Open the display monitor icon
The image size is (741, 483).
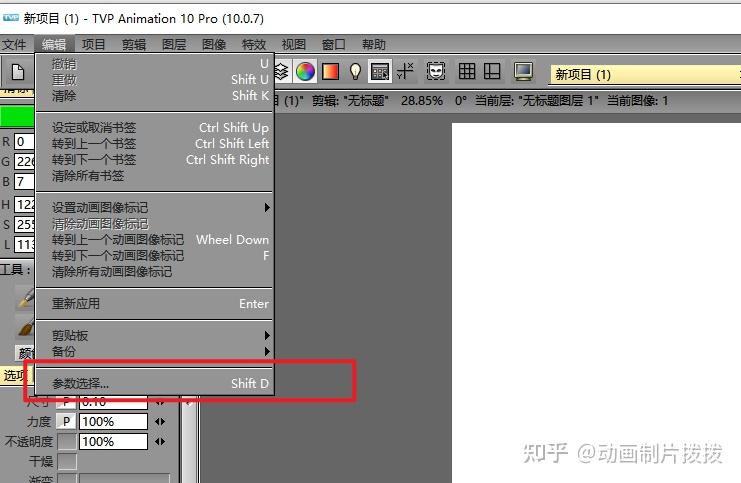524,72
